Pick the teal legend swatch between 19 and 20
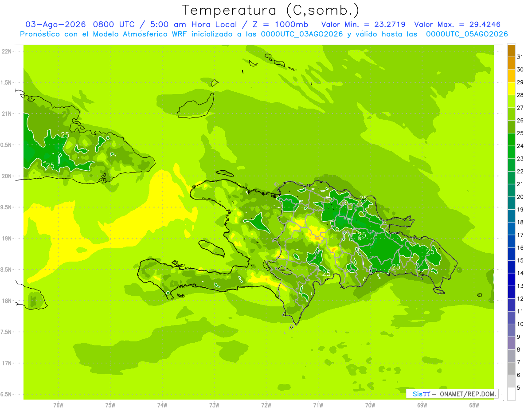This screenshot has height=411, width=532. pos(511,203)
